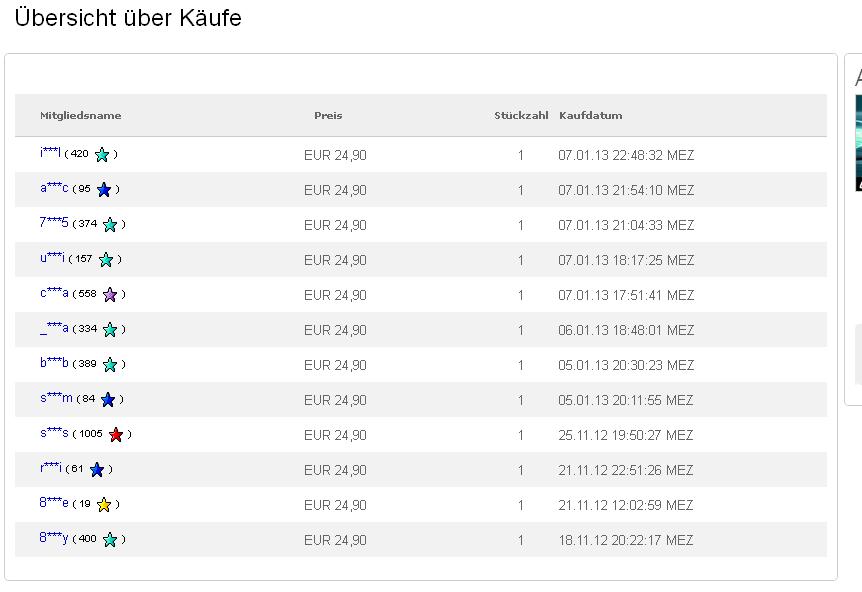
Task: Click the turquoise star next to i***l
Action: pyautogui.click(x=102, y=154)
